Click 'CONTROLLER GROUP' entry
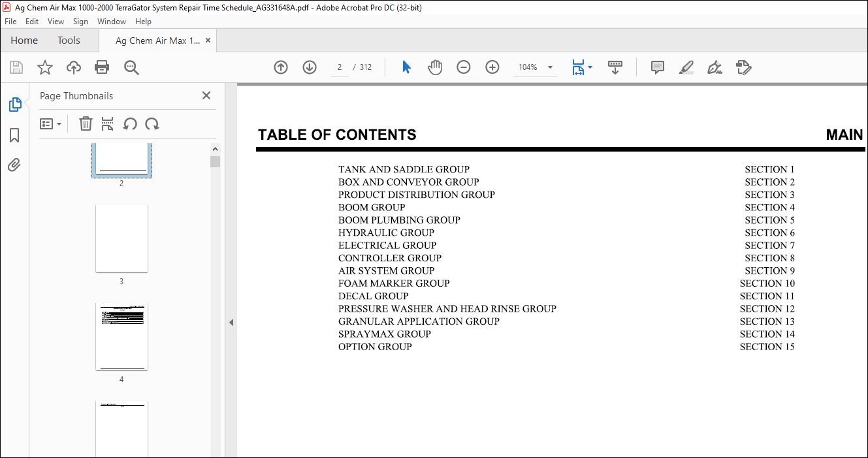Image resolution: width=868 pixels, height=458 pixels. (x=390, y=258)
